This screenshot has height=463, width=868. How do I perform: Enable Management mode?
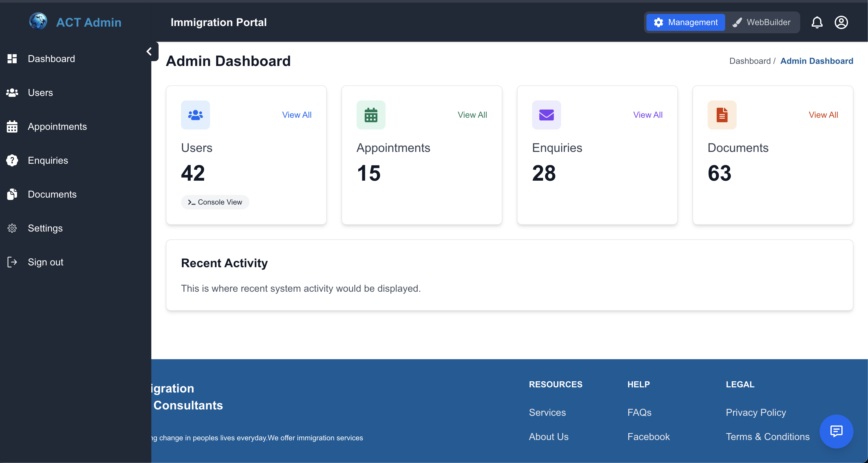[686, 22]
